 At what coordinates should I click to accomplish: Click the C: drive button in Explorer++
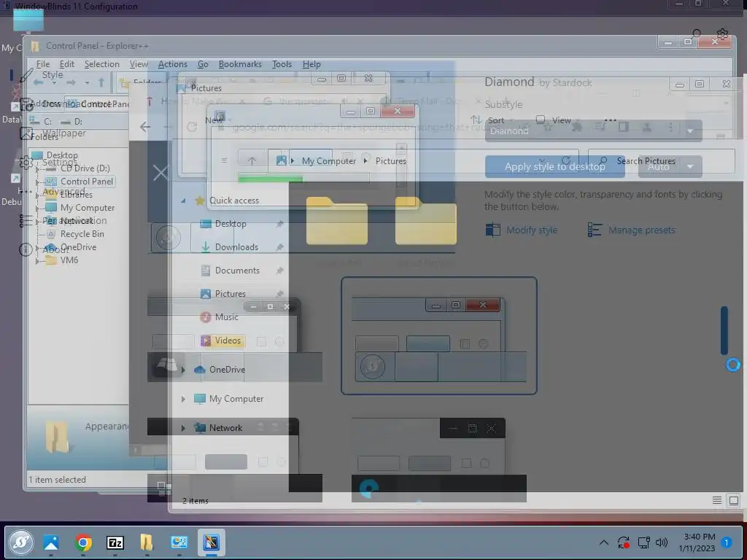[41, 122]
